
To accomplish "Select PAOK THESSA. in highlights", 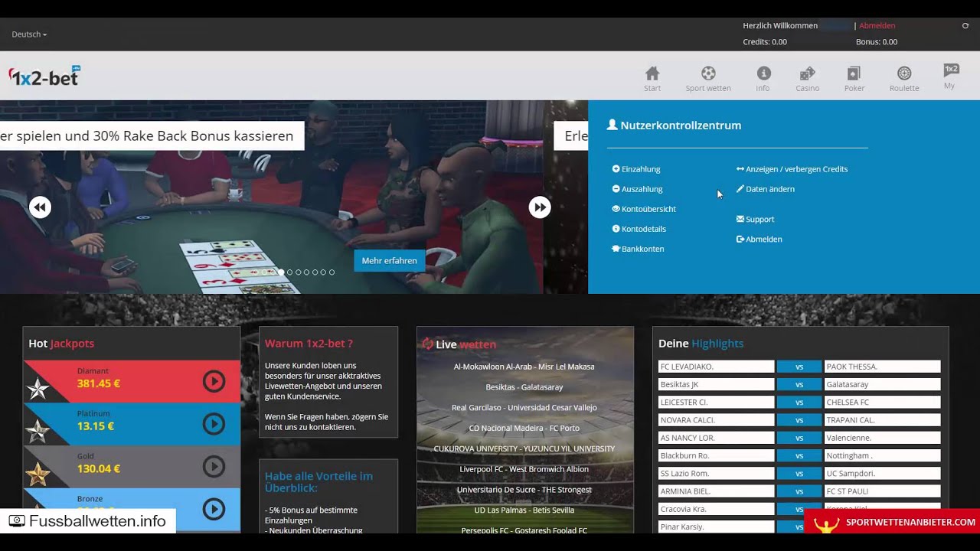I will click(x=882, y=367).
